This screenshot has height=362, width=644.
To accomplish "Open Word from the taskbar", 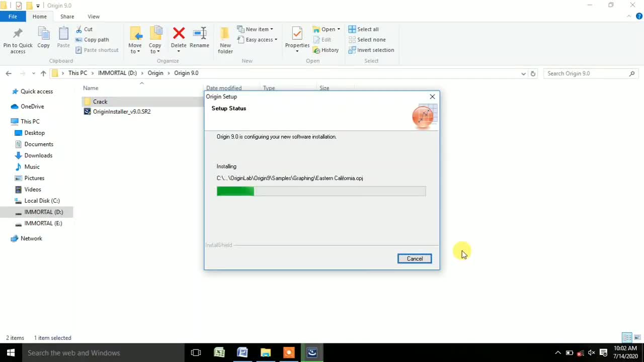I will point(243,353).
